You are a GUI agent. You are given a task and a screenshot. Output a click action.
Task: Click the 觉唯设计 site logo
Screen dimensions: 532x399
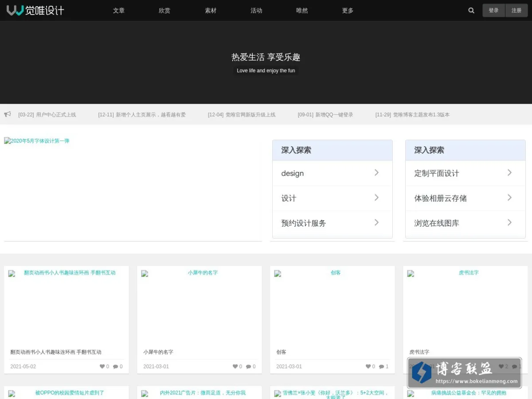pyautogui.click(x=35, y=10)
